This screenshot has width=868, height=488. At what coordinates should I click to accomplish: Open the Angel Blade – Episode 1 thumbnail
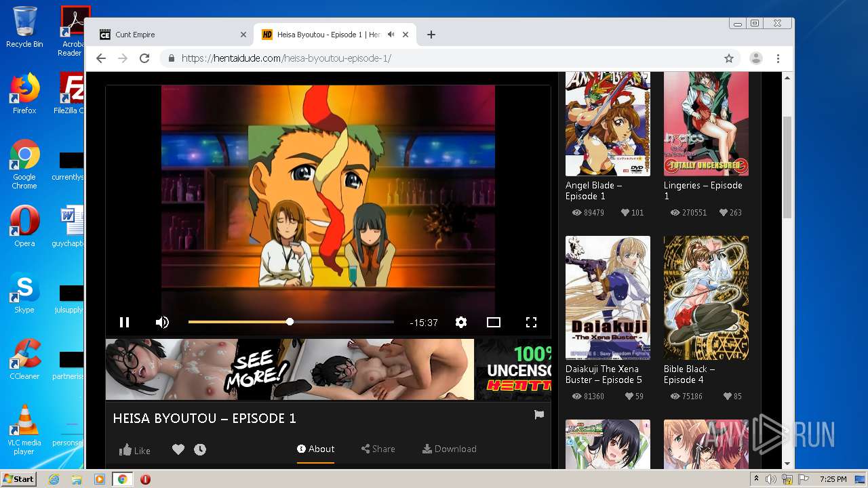pos(608,123)
